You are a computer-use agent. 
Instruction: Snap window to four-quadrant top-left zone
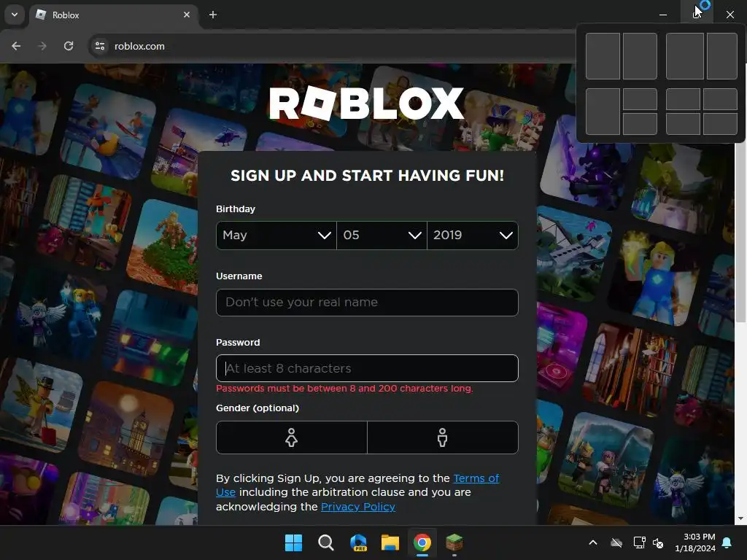[683, 99]
